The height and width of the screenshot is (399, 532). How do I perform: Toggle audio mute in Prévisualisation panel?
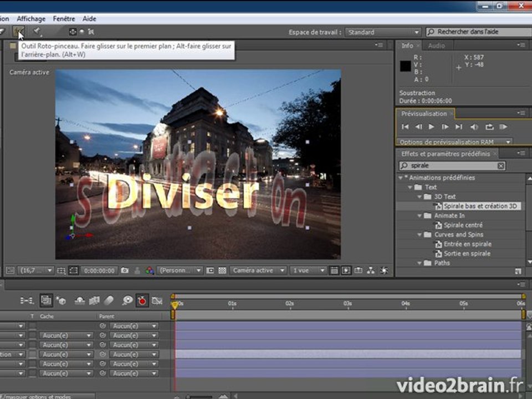(474, 127)
